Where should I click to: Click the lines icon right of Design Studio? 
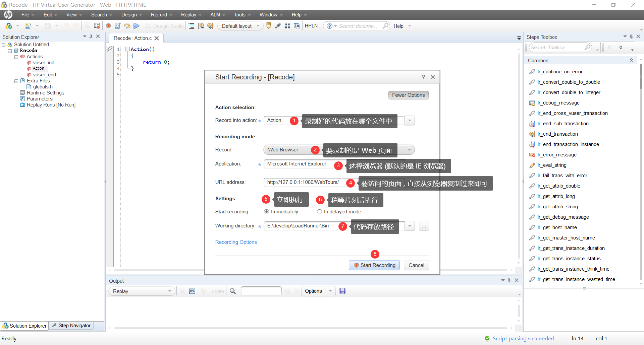point(192,26)
